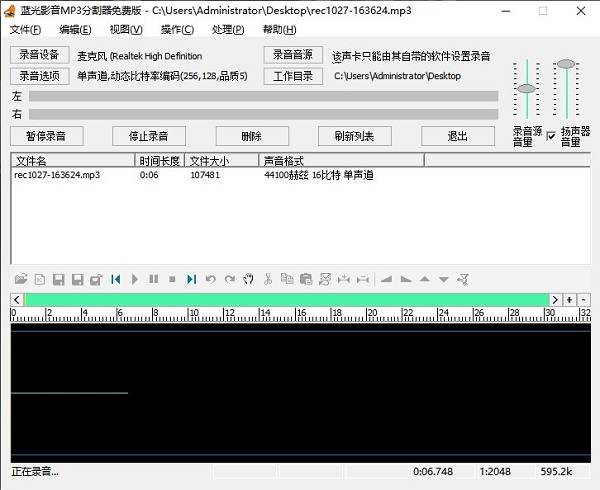Click the open file folder icon
The width and height of the screenshot is (600, 490).
click(20, 279)
